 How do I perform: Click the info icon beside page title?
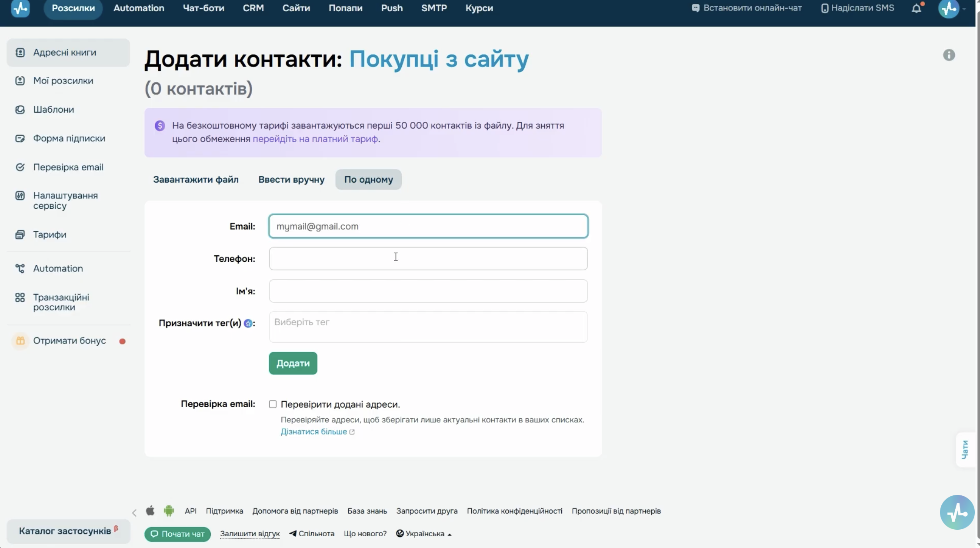(949, 55)
